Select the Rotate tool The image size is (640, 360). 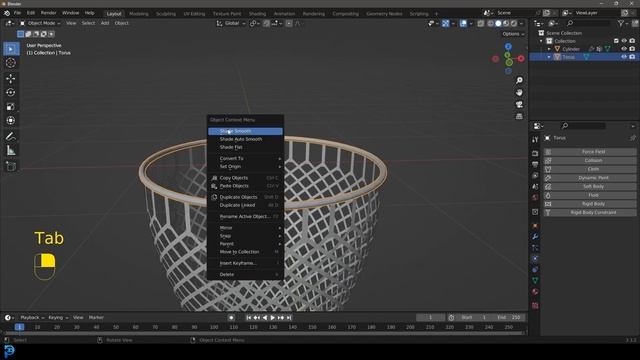pyautogui.click(x=11, y=93)
